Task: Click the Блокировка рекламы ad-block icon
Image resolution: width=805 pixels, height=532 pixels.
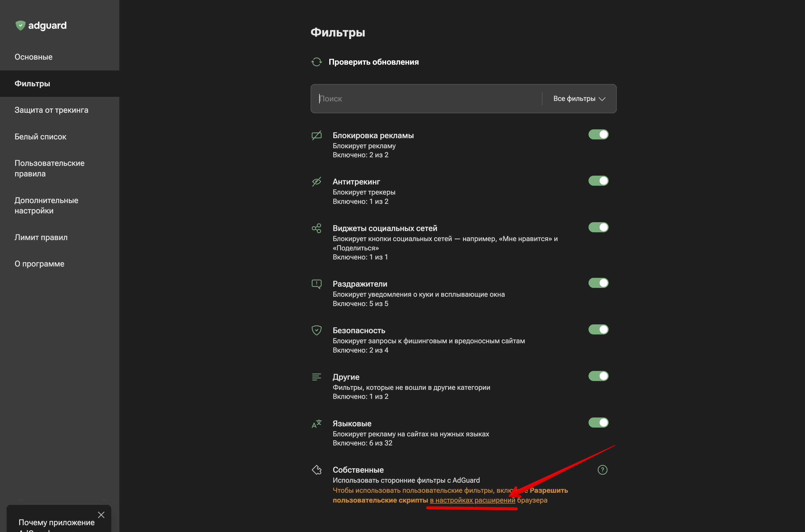Action: click(x=316, y=136)
